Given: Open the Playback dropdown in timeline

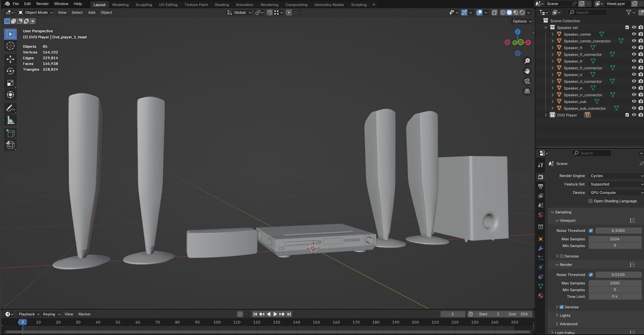Looking at the screenshot, I should pos(29,314).
